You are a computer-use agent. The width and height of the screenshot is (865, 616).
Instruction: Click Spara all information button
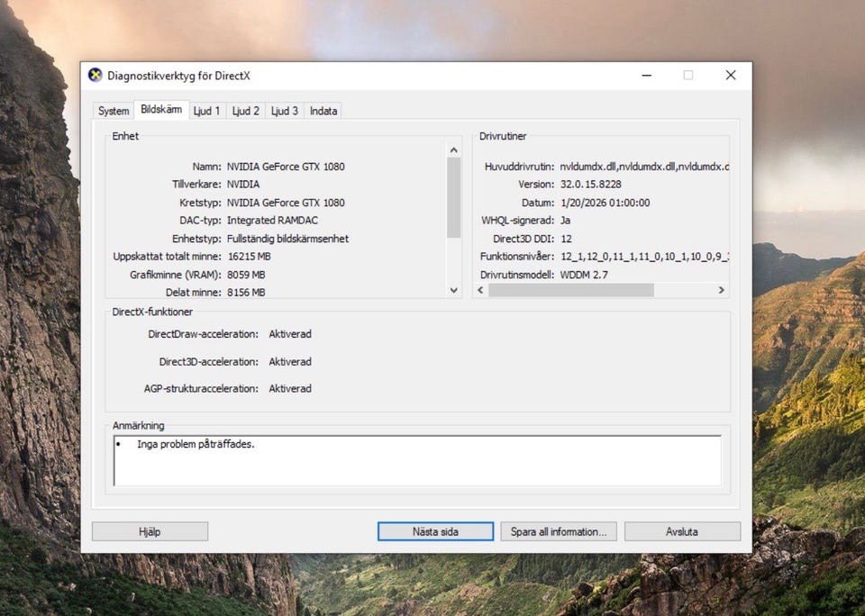pos(559,531)
